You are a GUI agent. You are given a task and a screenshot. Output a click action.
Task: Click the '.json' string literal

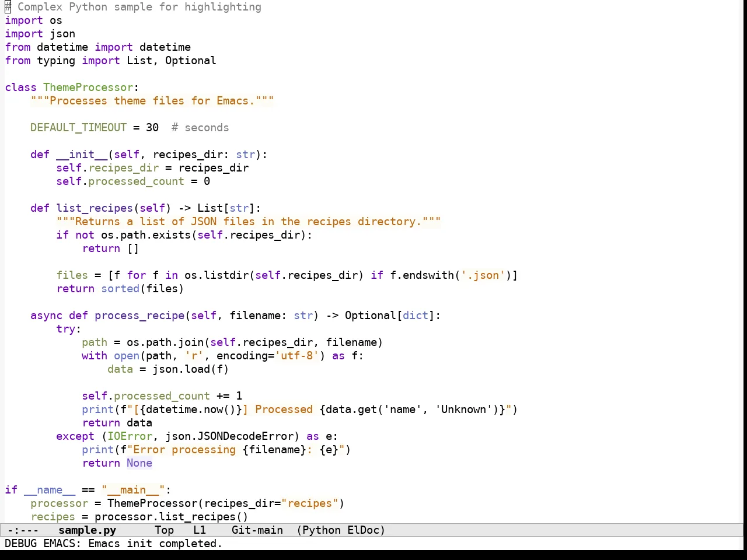point(483,275)
